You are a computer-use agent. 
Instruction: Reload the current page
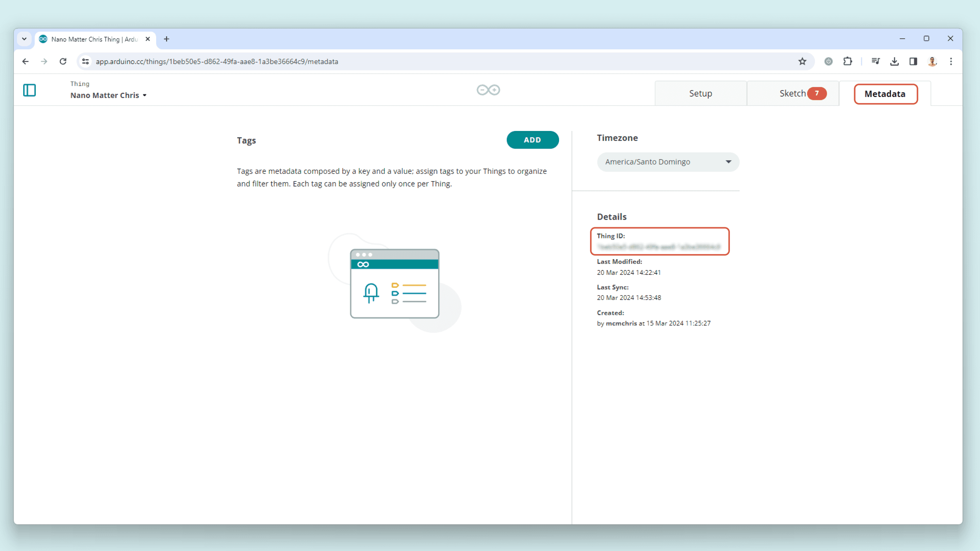[x=63, y=62]
